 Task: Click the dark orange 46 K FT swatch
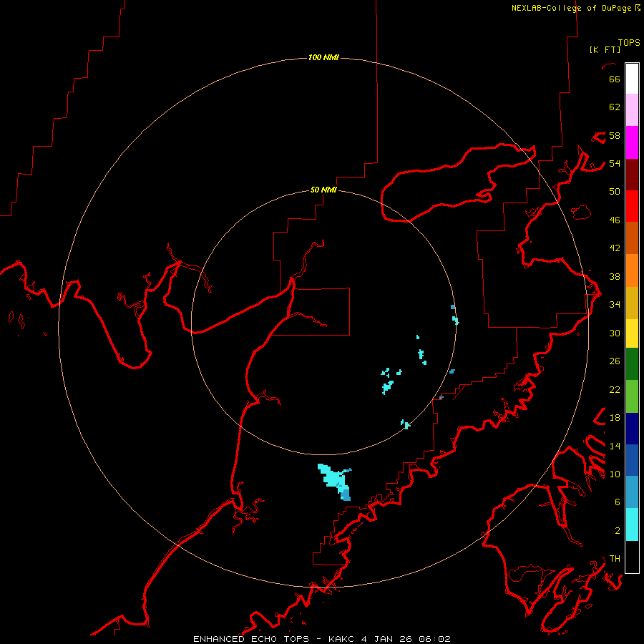point(632,238)
